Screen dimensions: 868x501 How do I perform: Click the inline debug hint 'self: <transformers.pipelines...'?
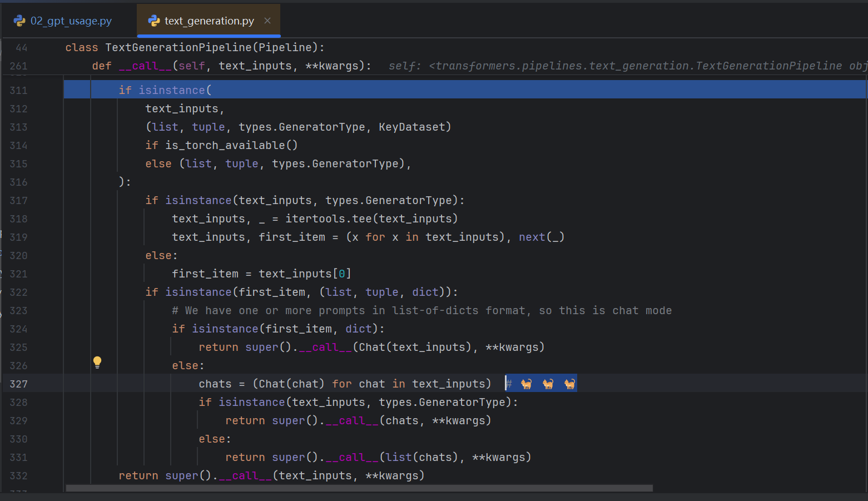[628, 66]
